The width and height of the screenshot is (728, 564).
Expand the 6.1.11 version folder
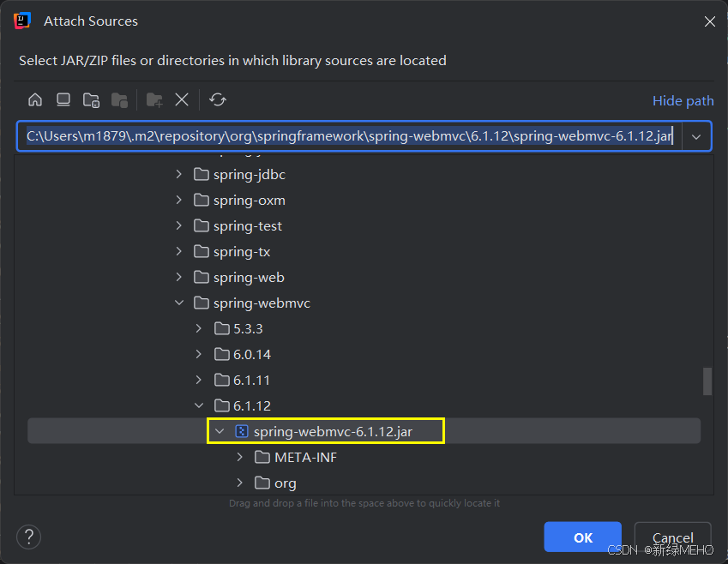(199, 381)
